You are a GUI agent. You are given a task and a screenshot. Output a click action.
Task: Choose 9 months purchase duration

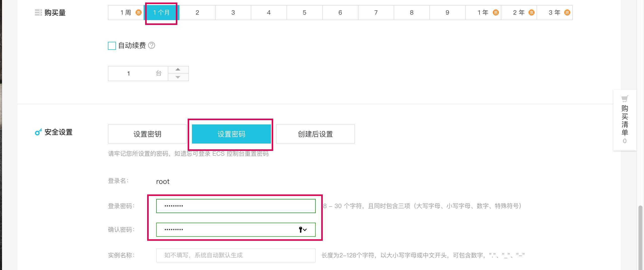tap(448, 13)
